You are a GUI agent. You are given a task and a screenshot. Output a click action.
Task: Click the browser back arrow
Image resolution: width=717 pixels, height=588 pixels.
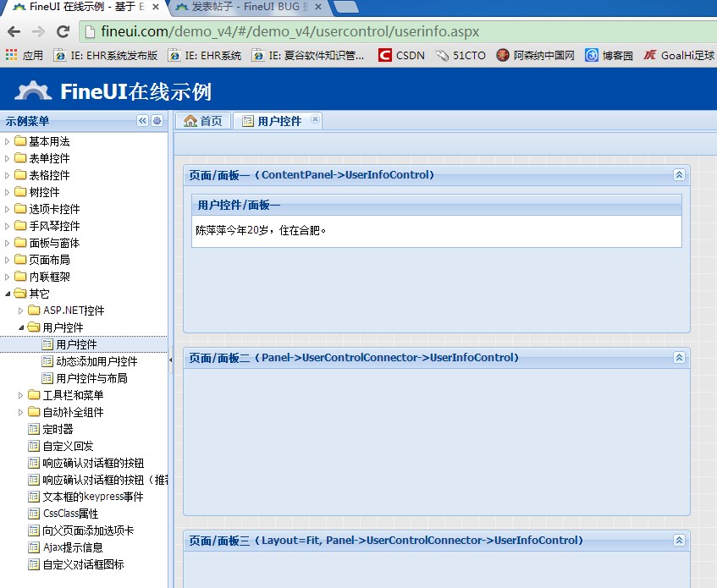(x=14, y=31)
